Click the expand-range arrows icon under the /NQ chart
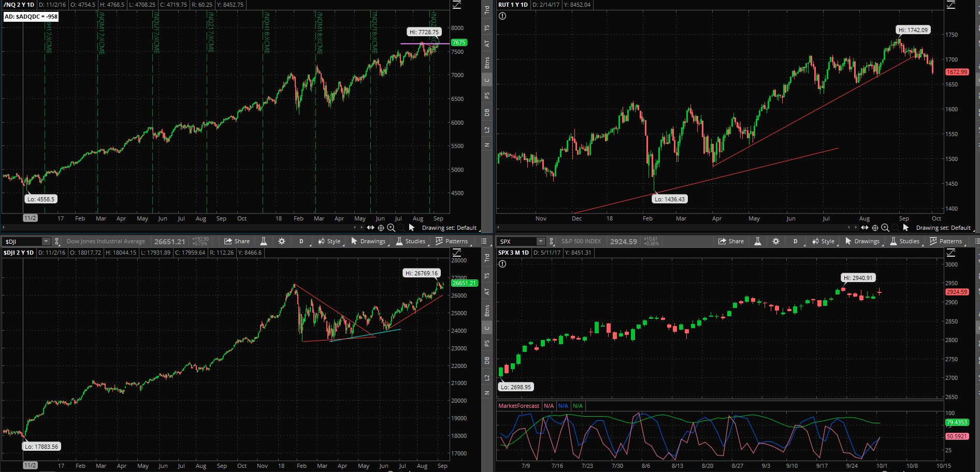 (x=371, y=228)
